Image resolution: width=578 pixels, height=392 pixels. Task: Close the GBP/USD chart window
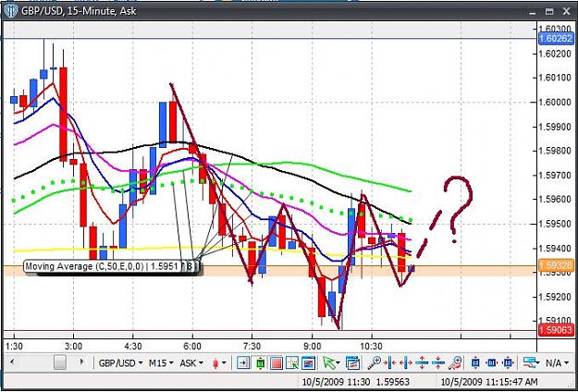pos(566,12)
